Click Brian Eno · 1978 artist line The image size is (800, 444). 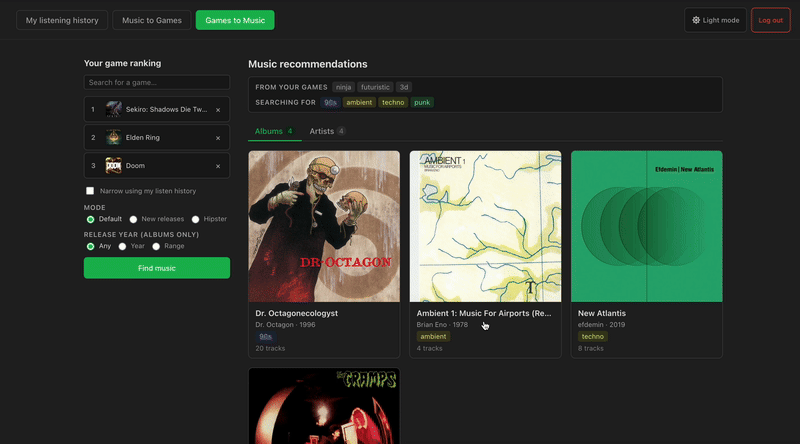pyautogui.click(x=442, y=325)
